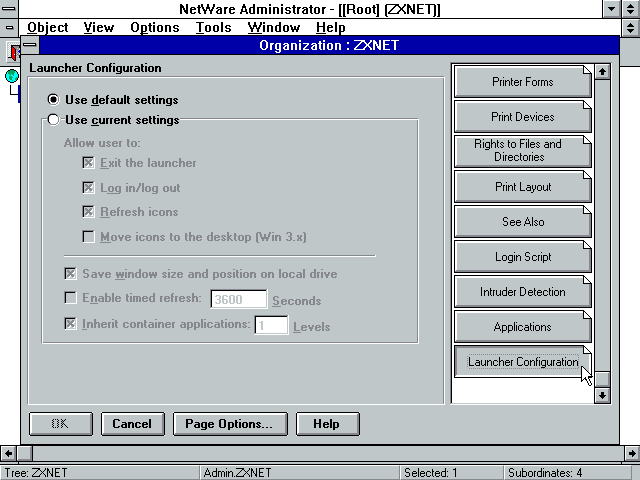Click the horizontal scrollbar thumb

pyautogui.click(x=24, y=453)
